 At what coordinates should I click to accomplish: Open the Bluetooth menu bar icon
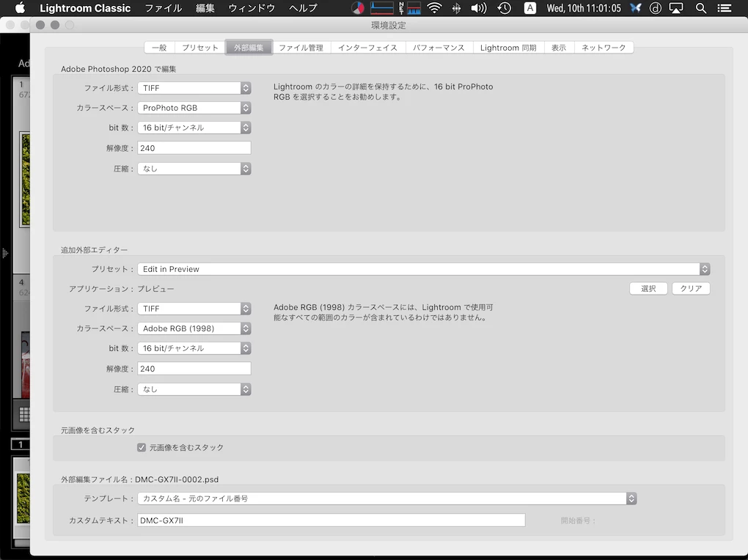tap(457, 8)
